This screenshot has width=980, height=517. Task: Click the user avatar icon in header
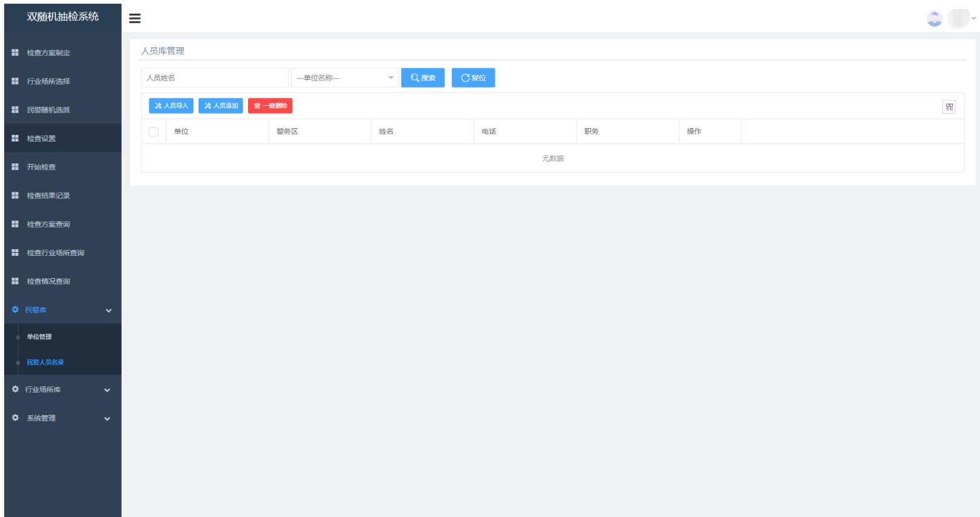click(934, 19)
